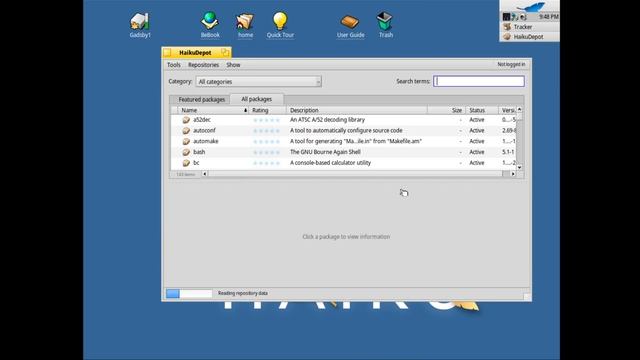This screenshot has height=360, width=640.
Task: Sort by the Rating column header
Action: pos(267,110)
